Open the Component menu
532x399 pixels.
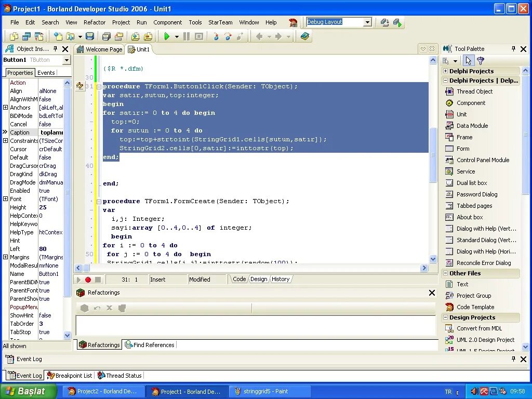point(168,22)
